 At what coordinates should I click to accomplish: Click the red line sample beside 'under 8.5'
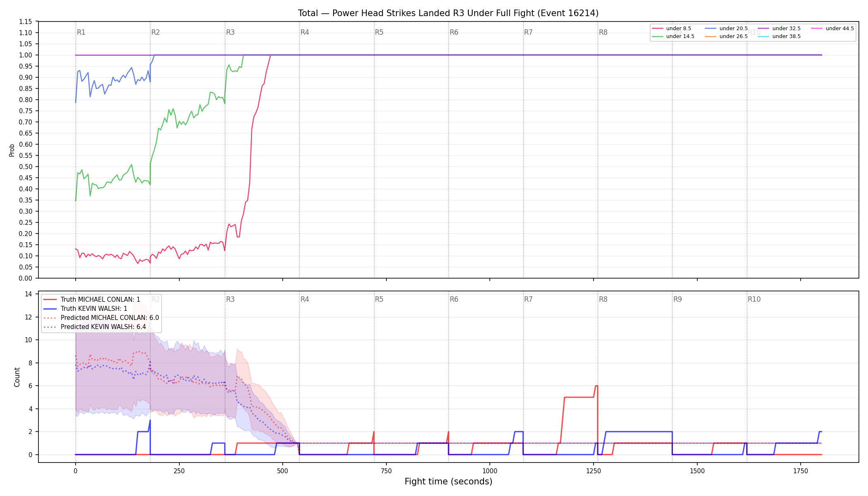pyautogui.click(x=658, y=29)
